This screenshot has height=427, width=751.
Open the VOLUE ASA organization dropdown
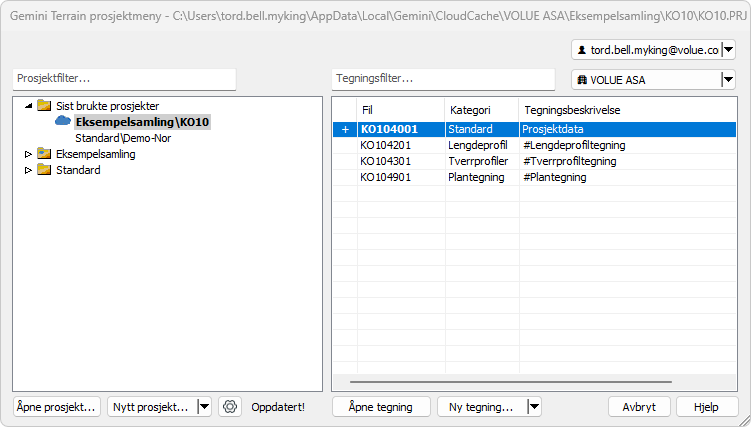[x=728, y=80]
